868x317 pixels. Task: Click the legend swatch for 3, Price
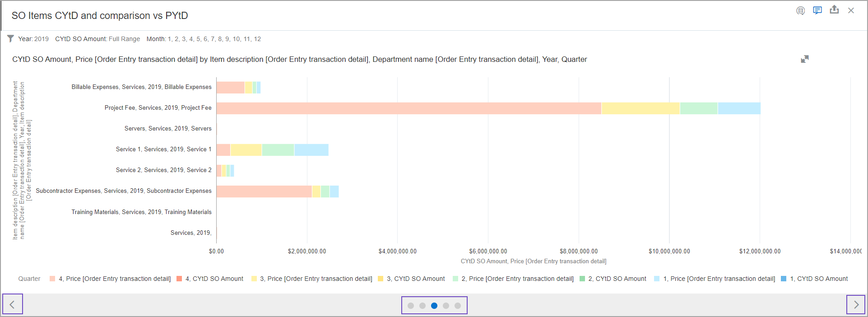pos(254,279)
